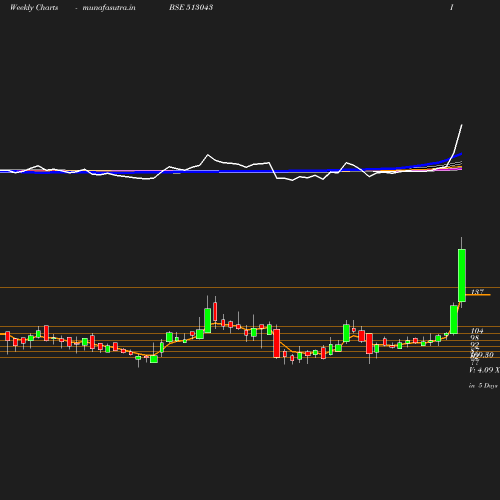This screenshot has height=500, width=500.
Task: Click the '104' price level label
Action: [x=477, y=331]
